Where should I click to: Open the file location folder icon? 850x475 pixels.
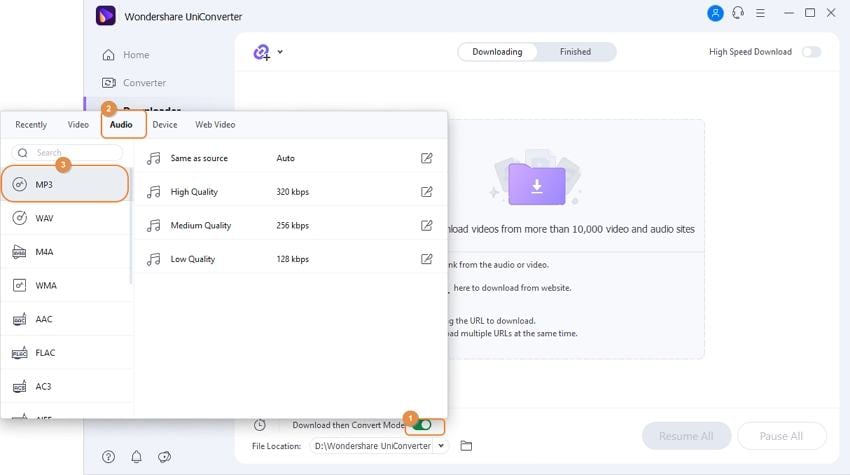(x=466, y=446)
